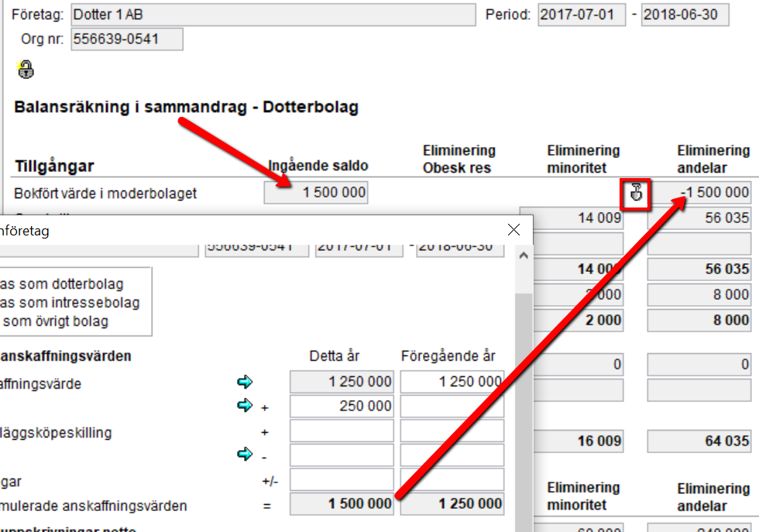Click the hand icon beside Eliminering andelar value
Screen dimensions: 759x532
pos(636,193)
